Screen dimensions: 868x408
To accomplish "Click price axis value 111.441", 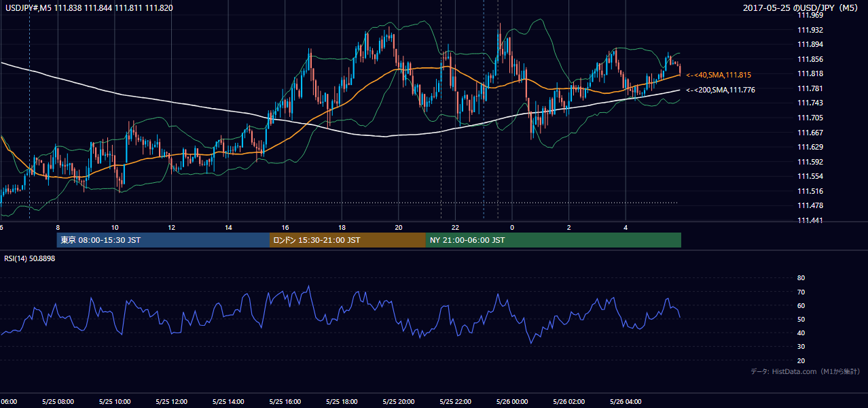I will coord(811,220).
